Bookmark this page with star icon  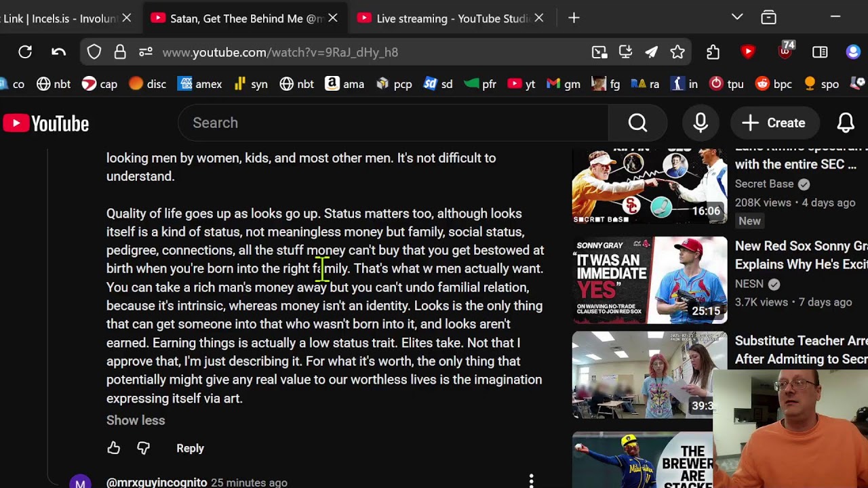(677, 52)
